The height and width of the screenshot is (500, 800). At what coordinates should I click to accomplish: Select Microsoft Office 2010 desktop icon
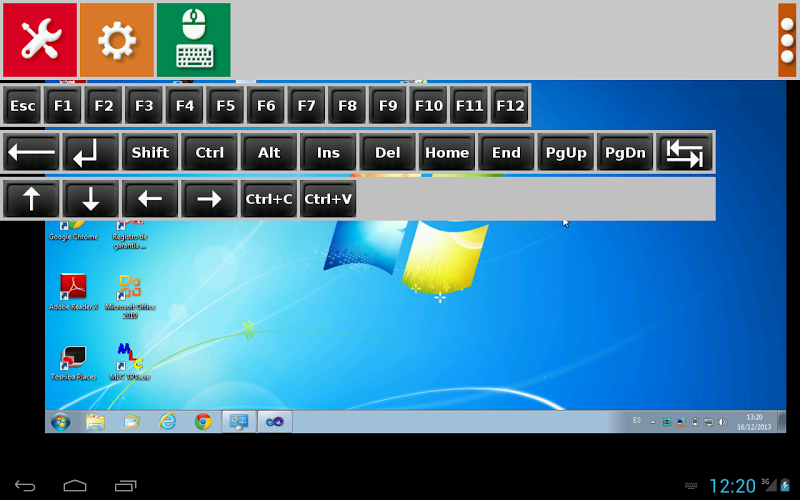point(130,296)
